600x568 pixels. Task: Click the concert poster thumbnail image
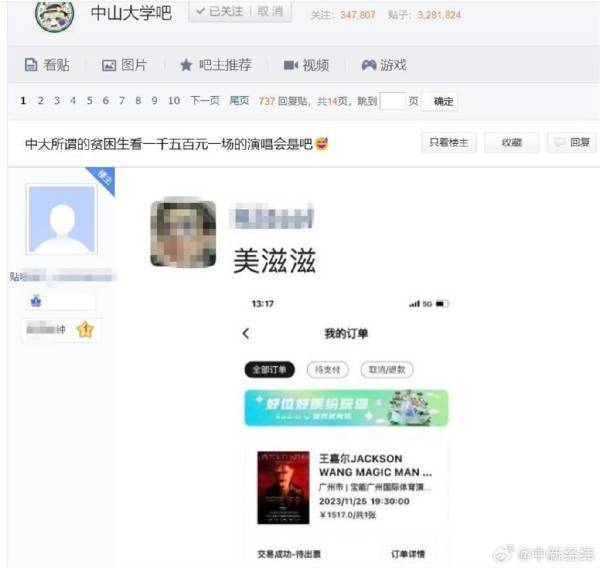click(283, 487)
